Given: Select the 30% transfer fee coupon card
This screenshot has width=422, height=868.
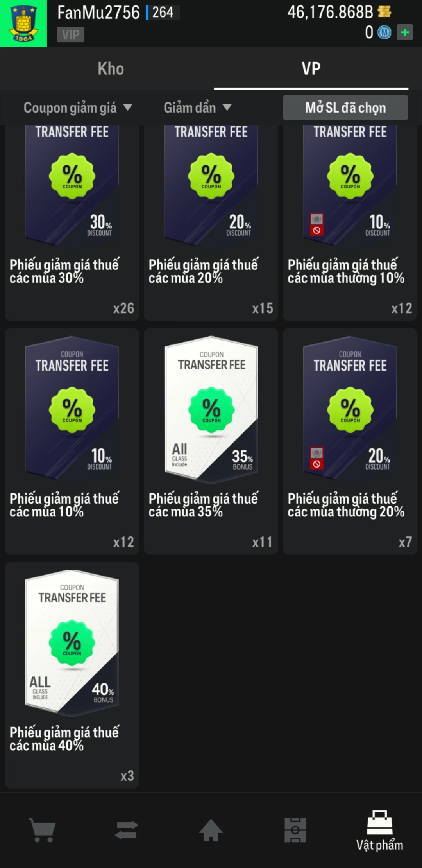Looking at the screenshot, I should 72,223.
